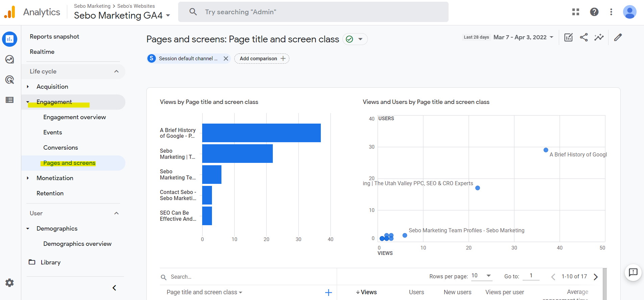Screen dimensions: 644x300
Task: Click the Sebo Marketing | T... bar
Action: pyautogui.click(x=237, y=153)
